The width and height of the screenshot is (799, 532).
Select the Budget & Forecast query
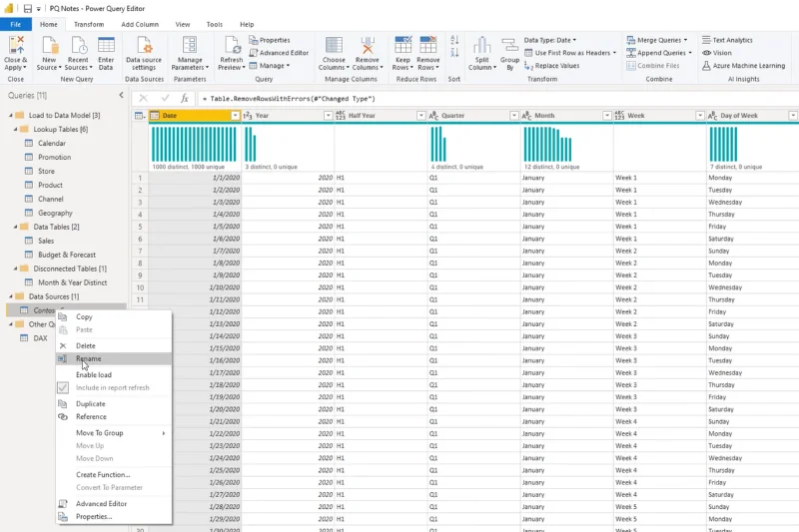66,255
